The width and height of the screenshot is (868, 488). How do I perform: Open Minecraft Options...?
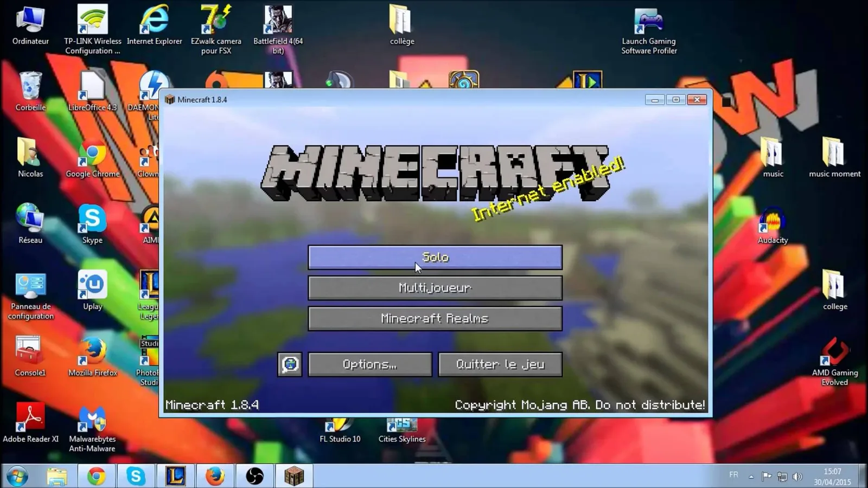click(x=370, y=364)
